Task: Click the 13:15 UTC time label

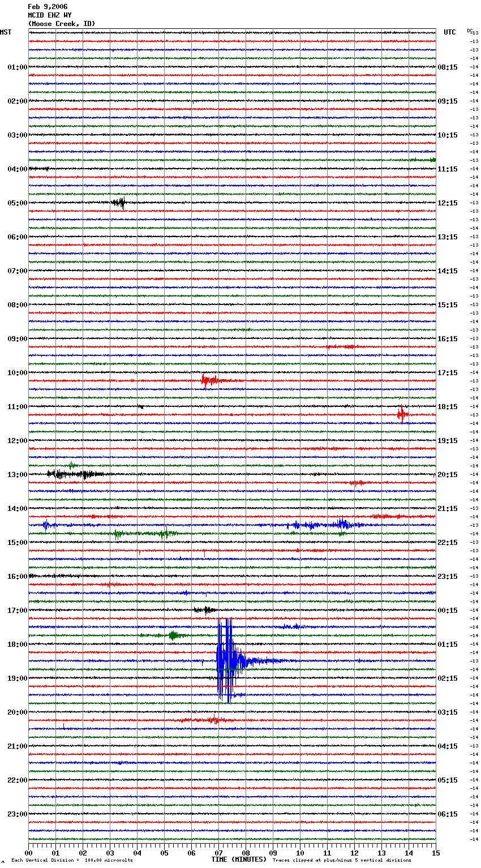Action: pyautogui.click(x=448, y=237)
